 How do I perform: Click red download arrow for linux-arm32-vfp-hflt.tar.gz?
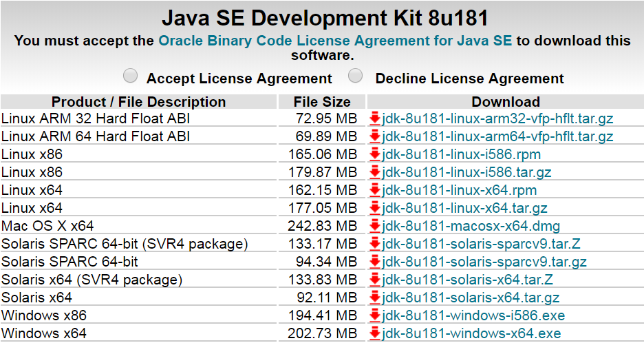click(x=374, y=119)
